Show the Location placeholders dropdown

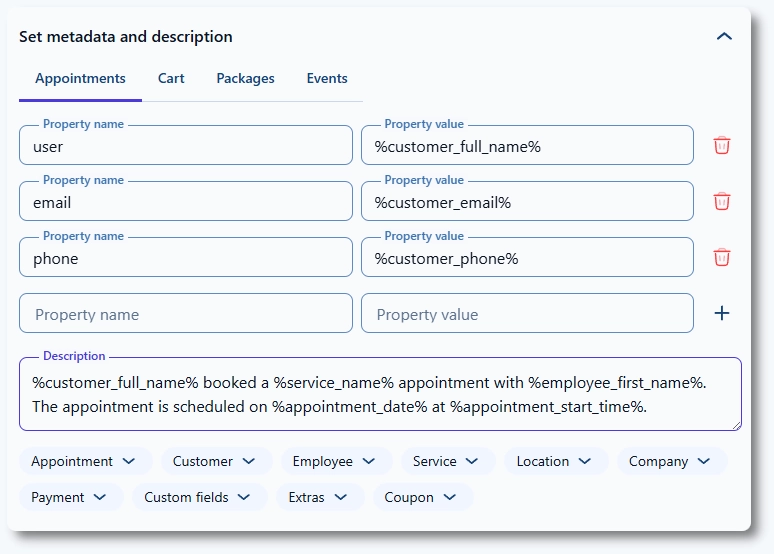coord(555,461)
